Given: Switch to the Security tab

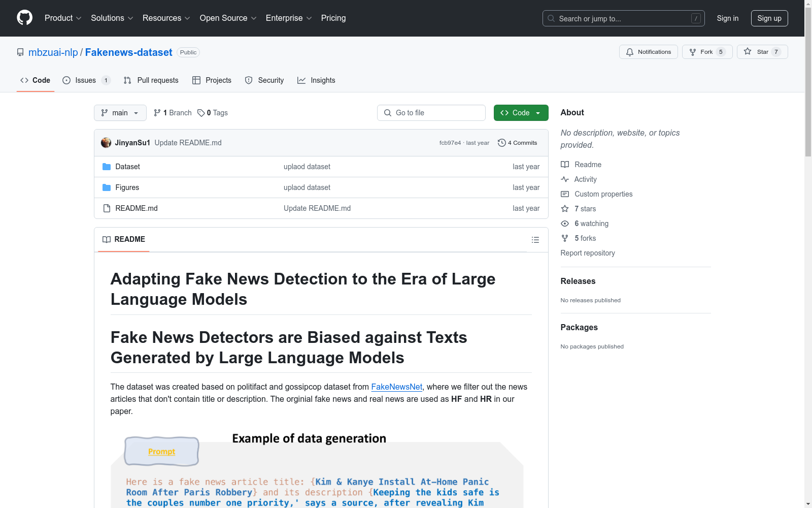Looking at the screenshot, I should click(264, 80).
